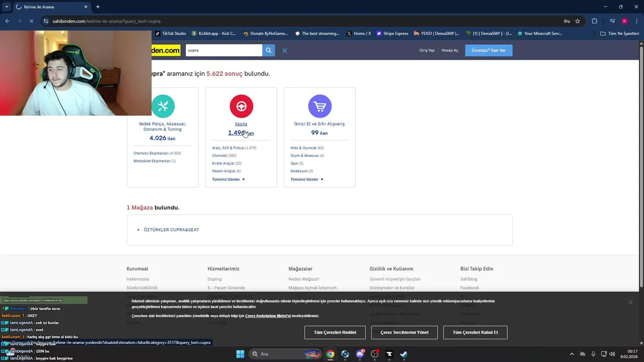Viewport: 644px width, 362px height.
Task: Open Chrome three-dot menu
Action: [636, 21]
